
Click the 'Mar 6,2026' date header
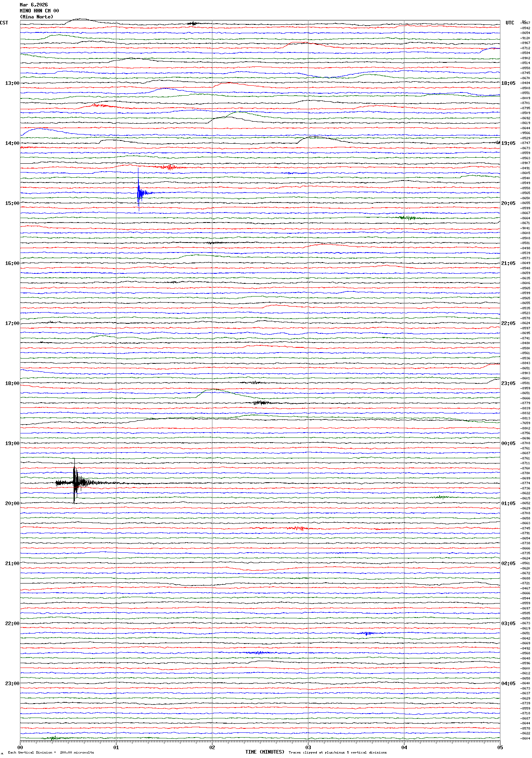[x=34, y=5]
